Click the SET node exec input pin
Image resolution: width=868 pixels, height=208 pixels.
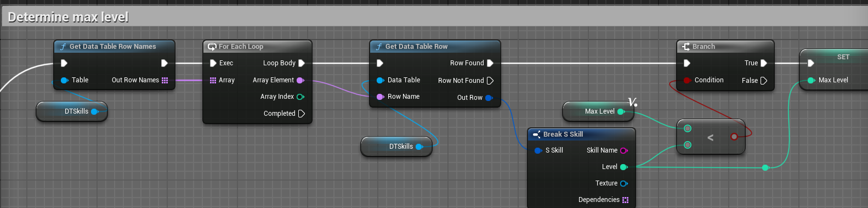[x=811, y=63]
